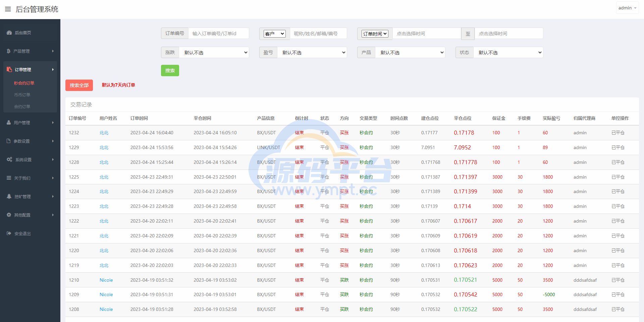Image resolution: width=644 pixels, height=322 pixels.
Task: Expand the 其他配置 submenu arrow
Action: point(53,215)
